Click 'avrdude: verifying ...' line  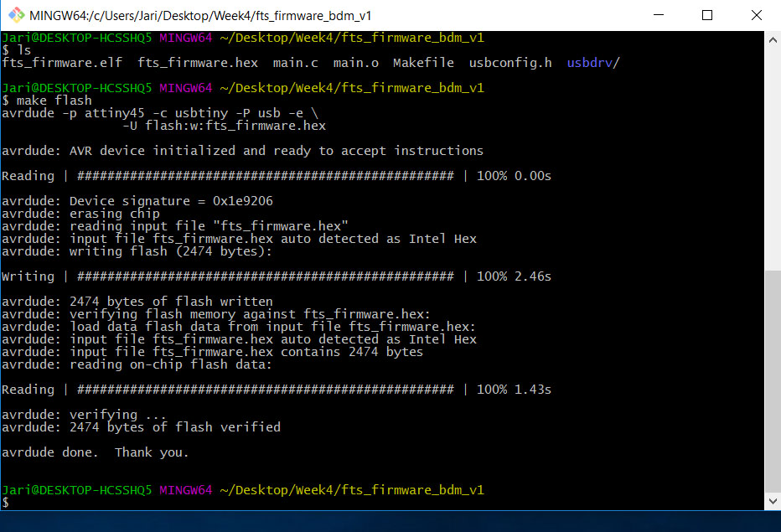click(84, 415)
